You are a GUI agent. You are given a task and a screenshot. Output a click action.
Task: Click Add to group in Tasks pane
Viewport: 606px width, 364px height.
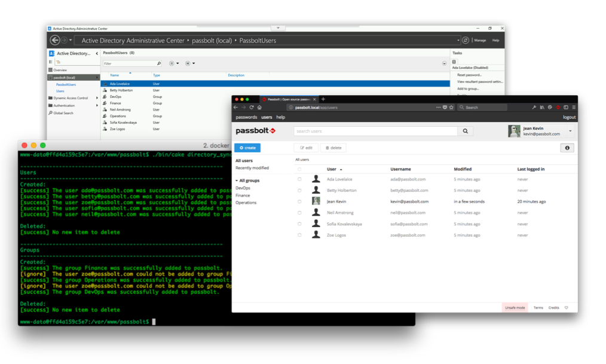[467, 88]
